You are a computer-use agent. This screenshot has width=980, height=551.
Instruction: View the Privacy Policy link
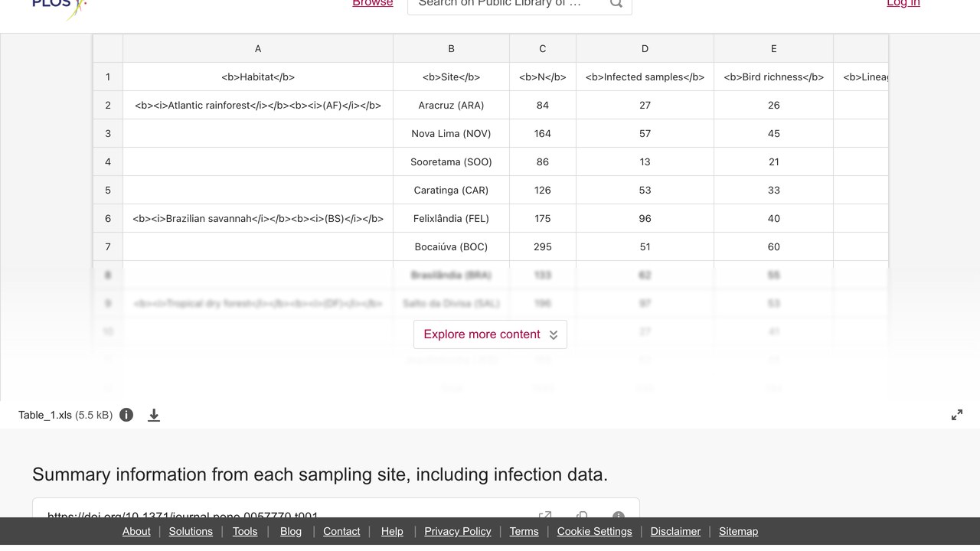tap(458, 531)
